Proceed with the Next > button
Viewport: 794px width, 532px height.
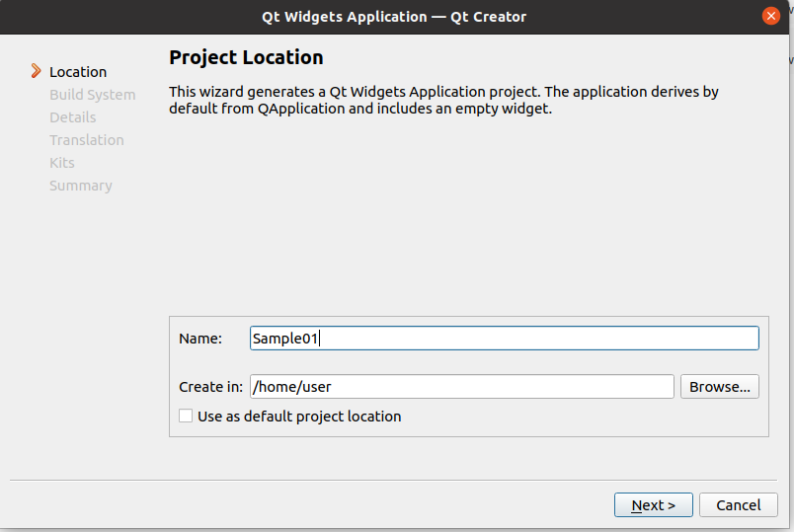coord(653,505)
